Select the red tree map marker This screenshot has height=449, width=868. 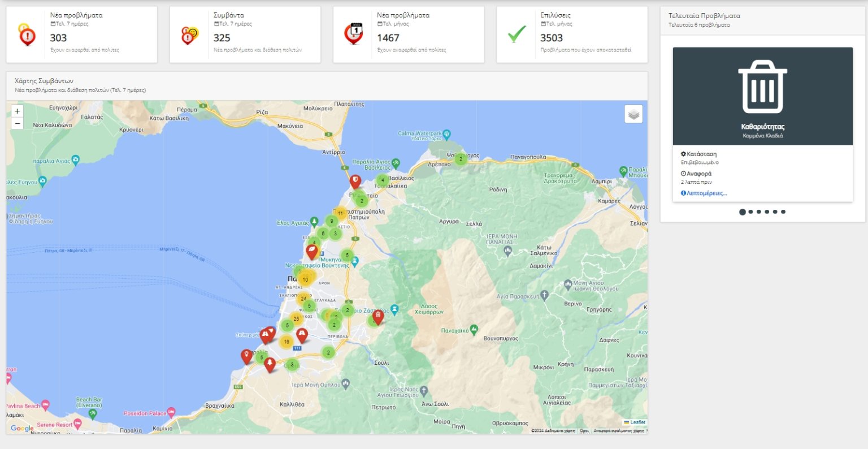click(270, 364)
